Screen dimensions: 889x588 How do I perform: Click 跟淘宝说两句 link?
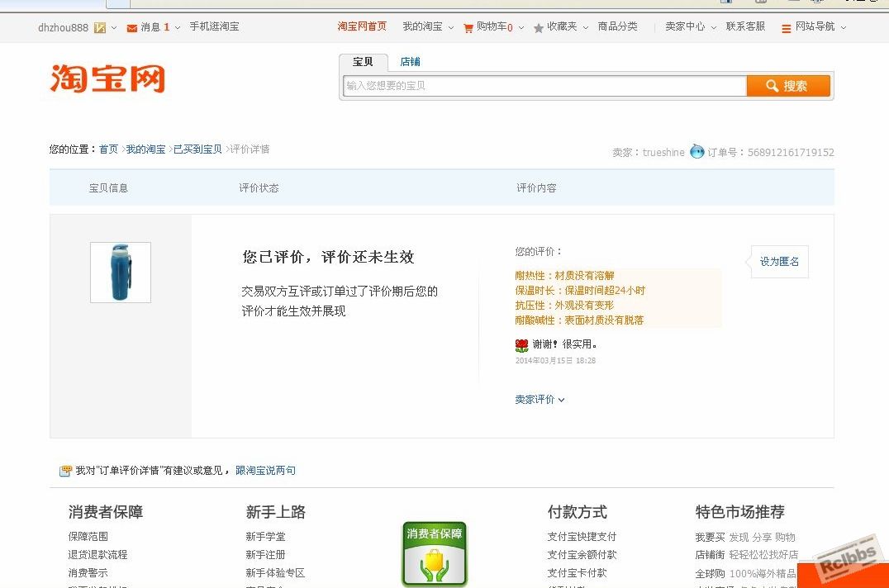(x=265, y=470)
